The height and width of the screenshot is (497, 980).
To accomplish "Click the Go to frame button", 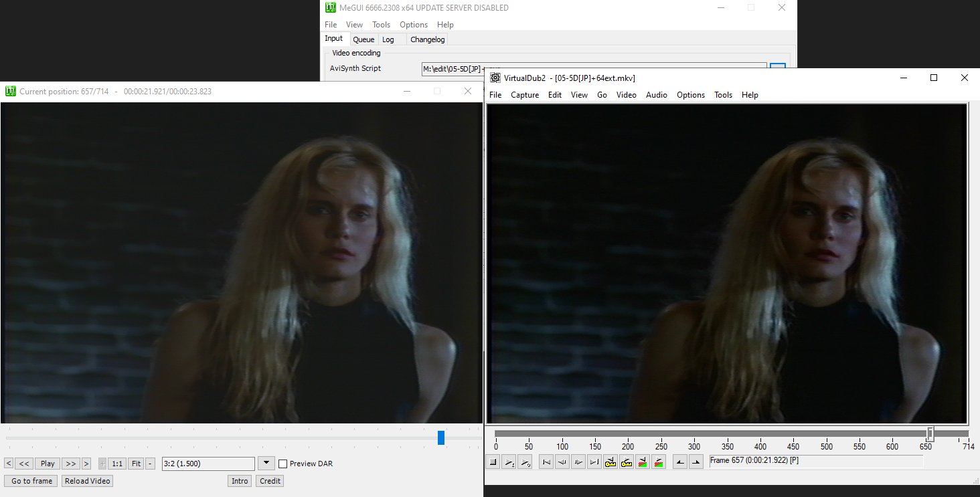I will click(x=31, y=481).
